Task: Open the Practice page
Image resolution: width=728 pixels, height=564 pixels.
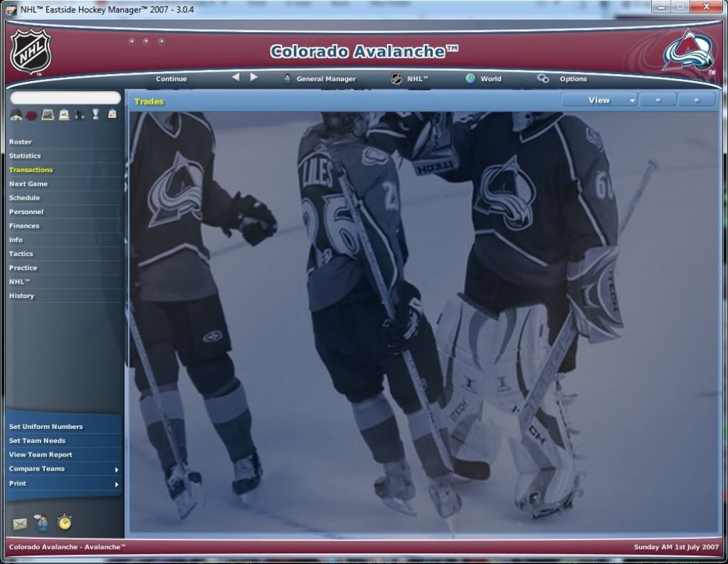Action: (x=65, y=268)
